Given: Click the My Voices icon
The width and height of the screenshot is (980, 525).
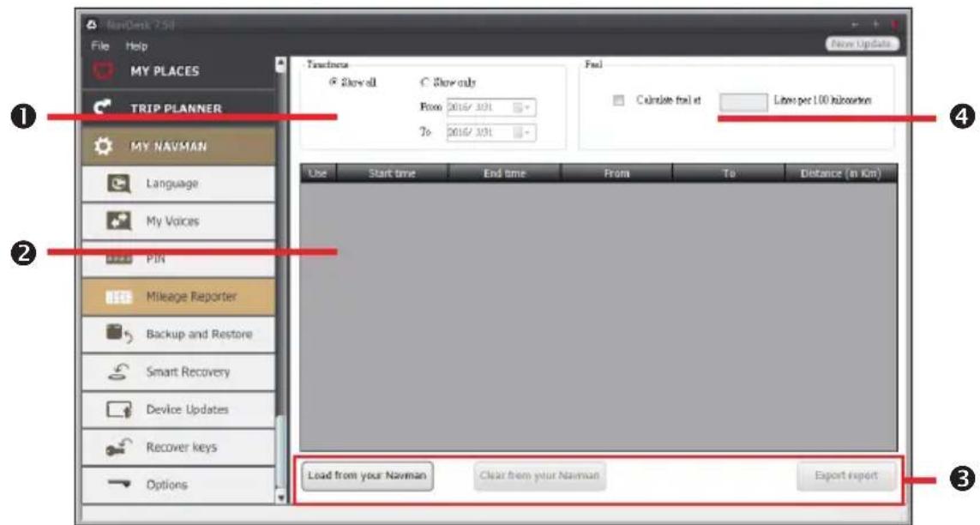Looking at the screenshot, I should point(119,221).
